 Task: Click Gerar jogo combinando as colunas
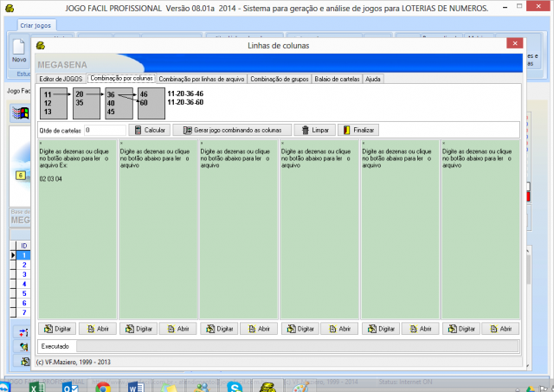pyautogui.click(x=231, y=130)
